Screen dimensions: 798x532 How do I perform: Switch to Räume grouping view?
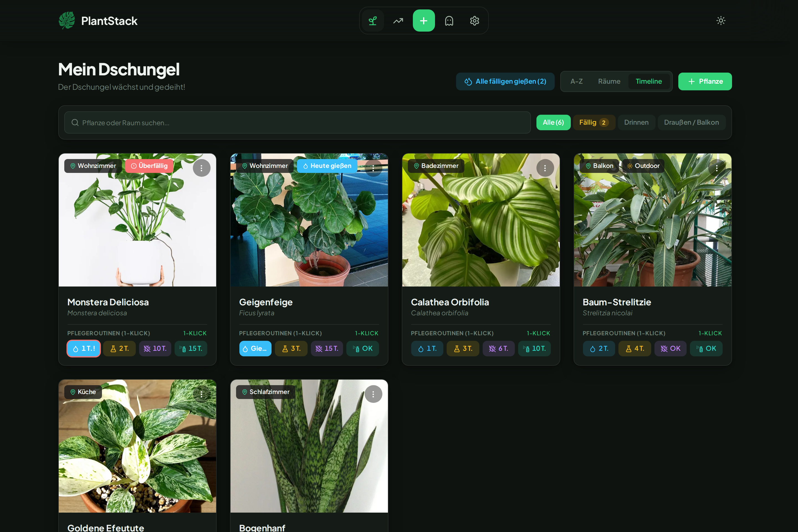pos(609,81)
